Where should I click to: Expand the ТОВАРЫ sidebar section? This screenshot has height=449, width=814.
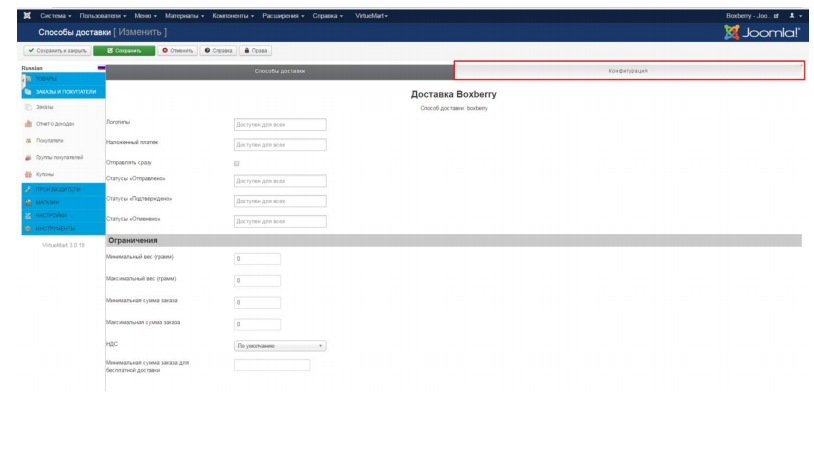[x=63, y=79]
